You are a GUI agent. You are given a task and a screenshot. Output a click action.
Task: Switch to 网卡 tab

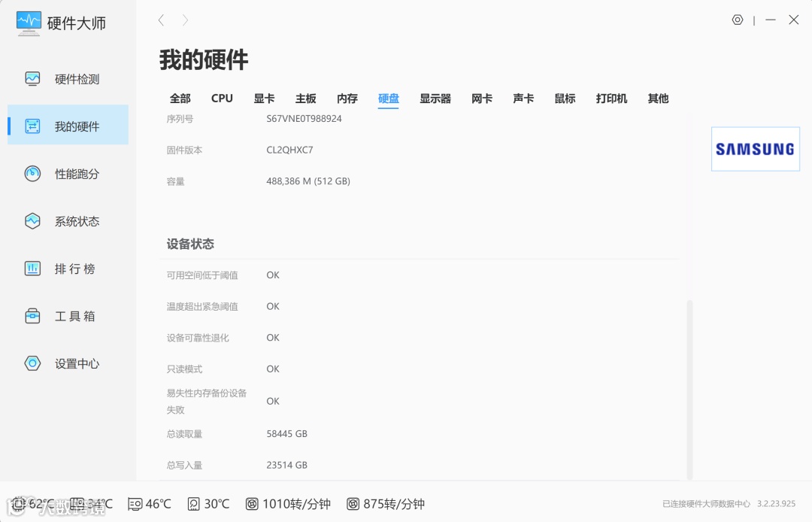click(x=482, y=99)
